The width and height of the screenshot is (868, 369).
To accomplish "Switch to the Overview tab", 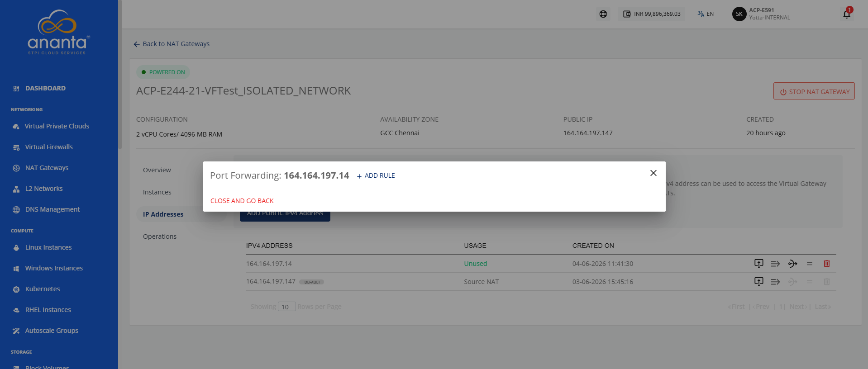I will [x=157, y=170].
